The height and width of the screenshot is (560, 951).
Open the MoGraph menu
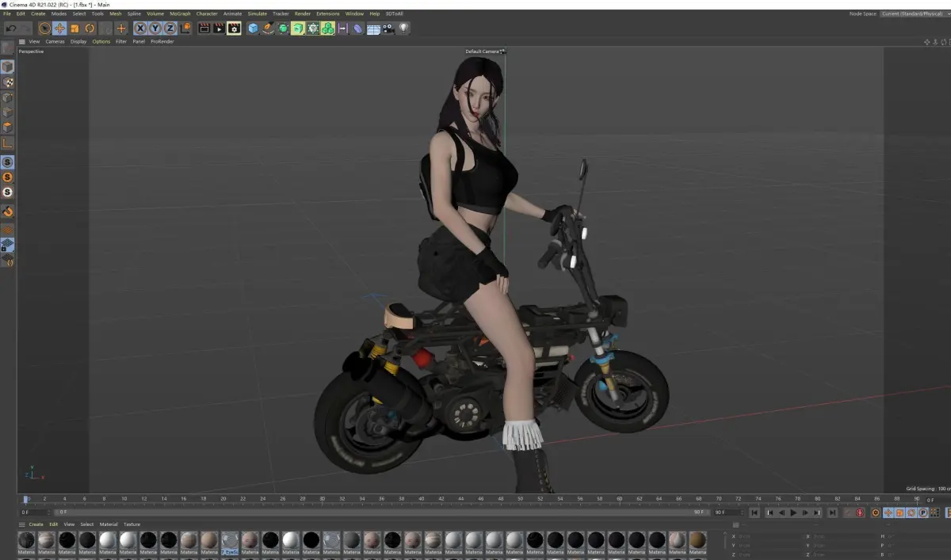click(x=180, y=13)
